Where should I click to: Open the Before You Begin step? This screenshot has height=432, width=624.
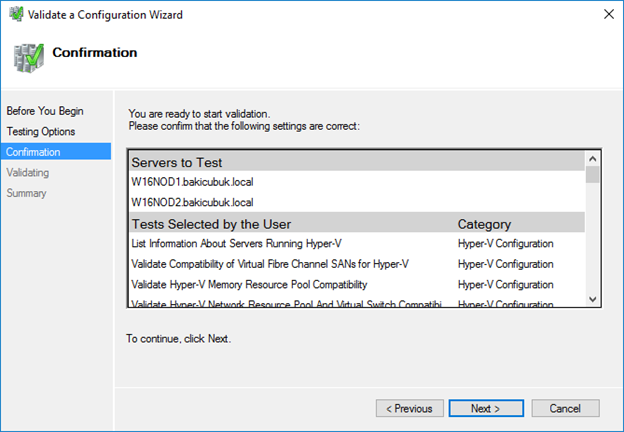[45, 111]
